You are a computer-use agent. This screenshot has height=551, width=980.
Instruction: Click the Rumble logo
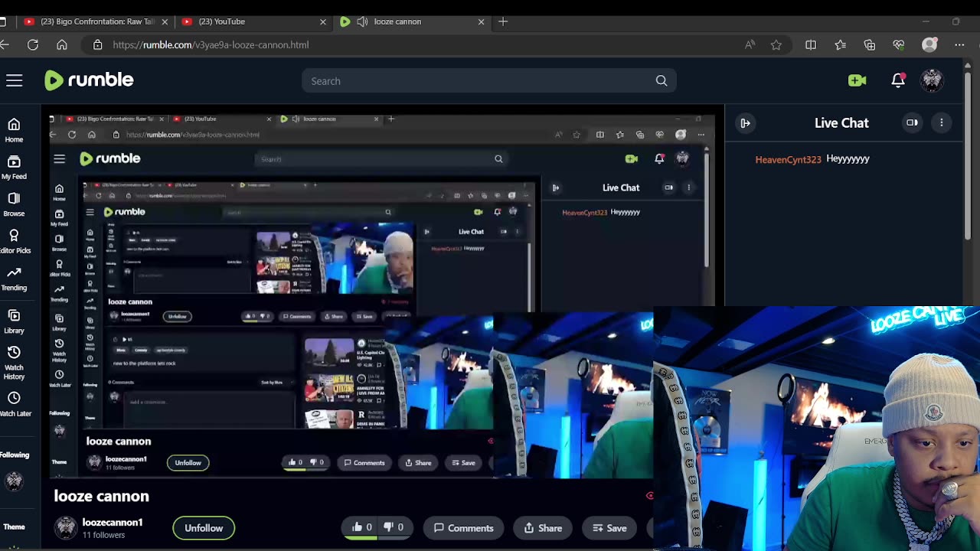pos(89,80)
